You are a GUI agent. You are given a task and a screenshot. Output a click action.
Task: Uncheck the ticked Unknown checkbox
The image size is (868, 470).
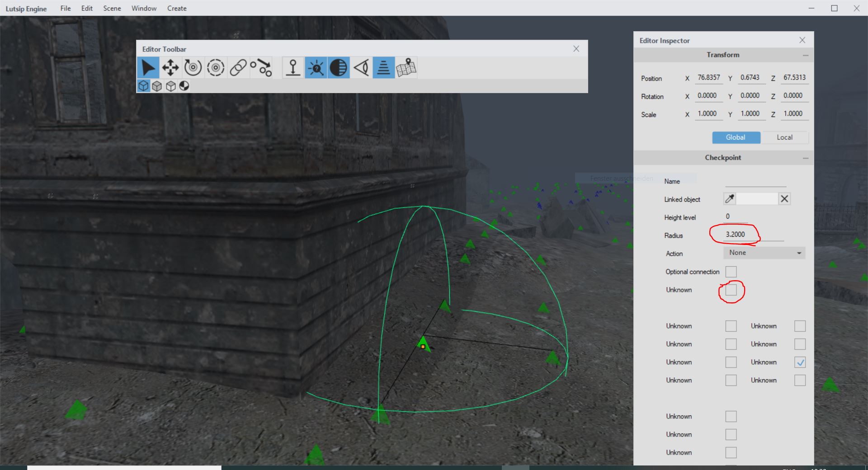[800, 362]
